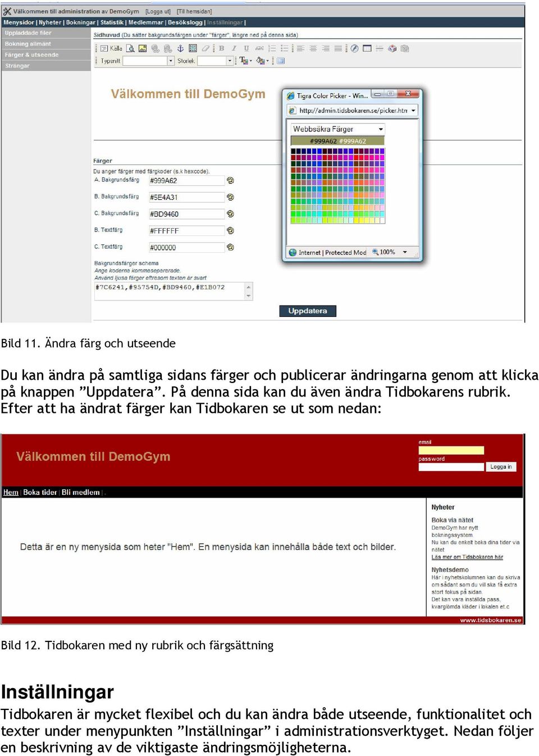Click the yellow email input field
This screenshot has height=756, width=539.
click(x=451, y=450)
